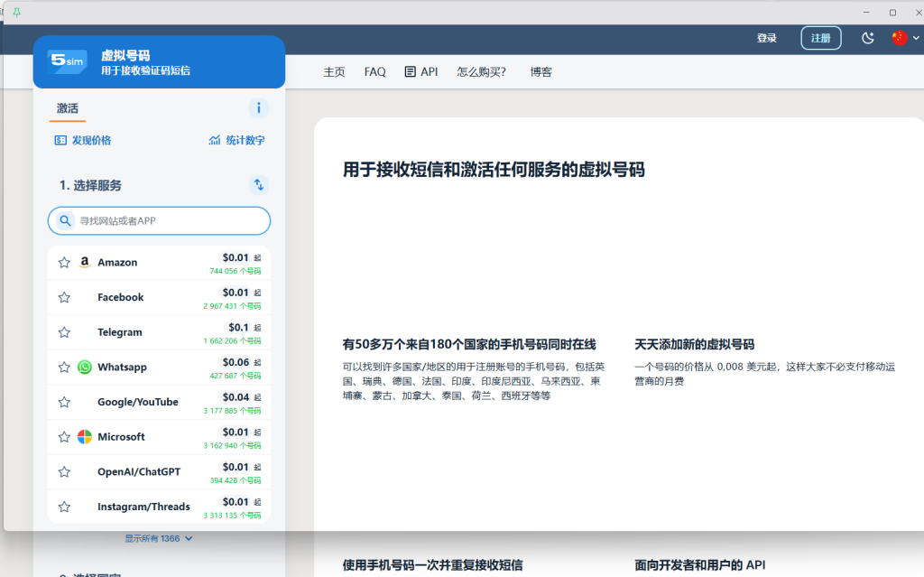Open the 发现价格 link

83,140
